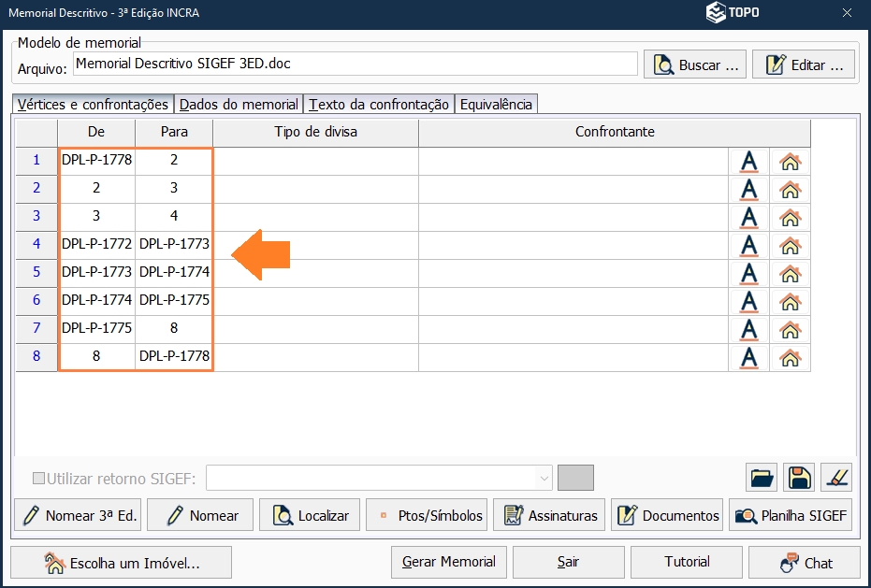Click the house icon in row 4
The width and height of the screenshot is (871, 588).
pos(790,246)
